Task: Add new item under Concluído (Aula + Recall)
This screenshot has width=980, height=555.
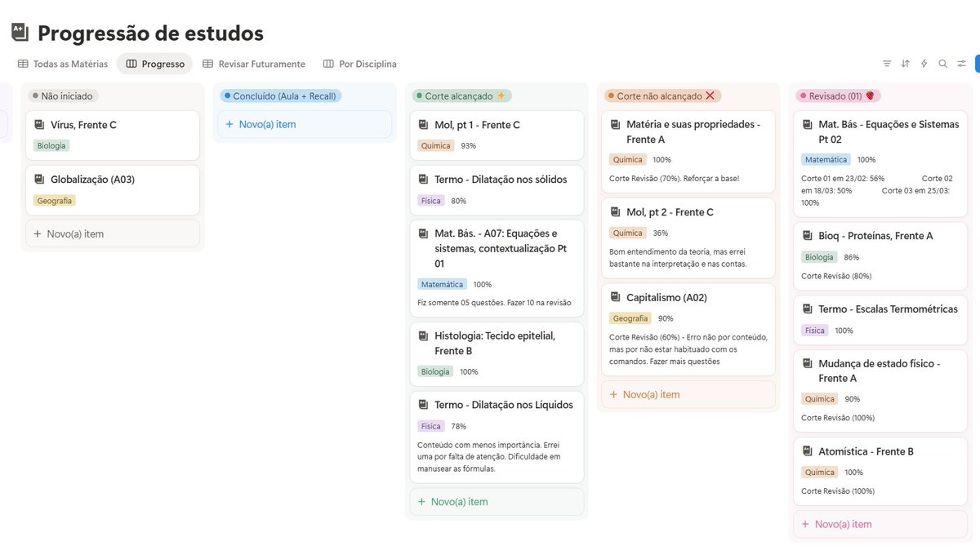Action: 305,124
